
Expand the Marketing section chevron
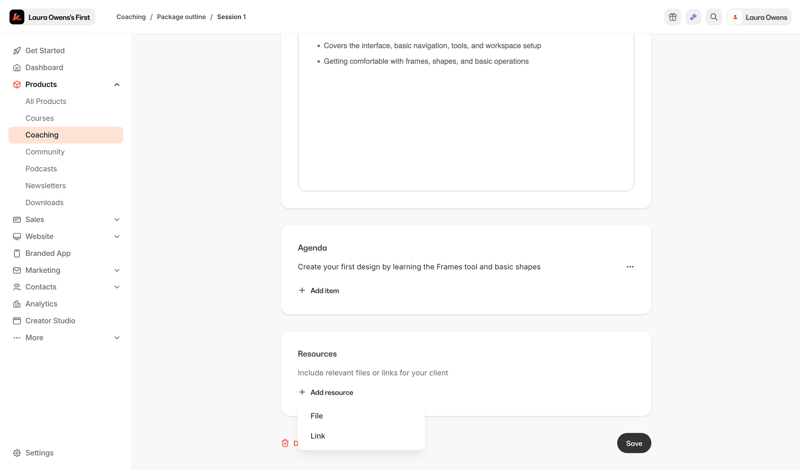point(117,270)
